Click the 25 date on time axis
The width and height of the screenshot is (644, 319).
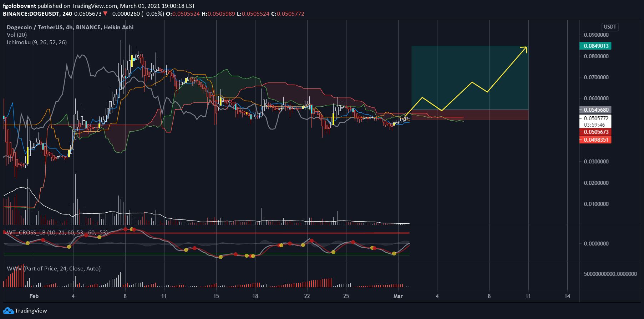tap(346, 296)
